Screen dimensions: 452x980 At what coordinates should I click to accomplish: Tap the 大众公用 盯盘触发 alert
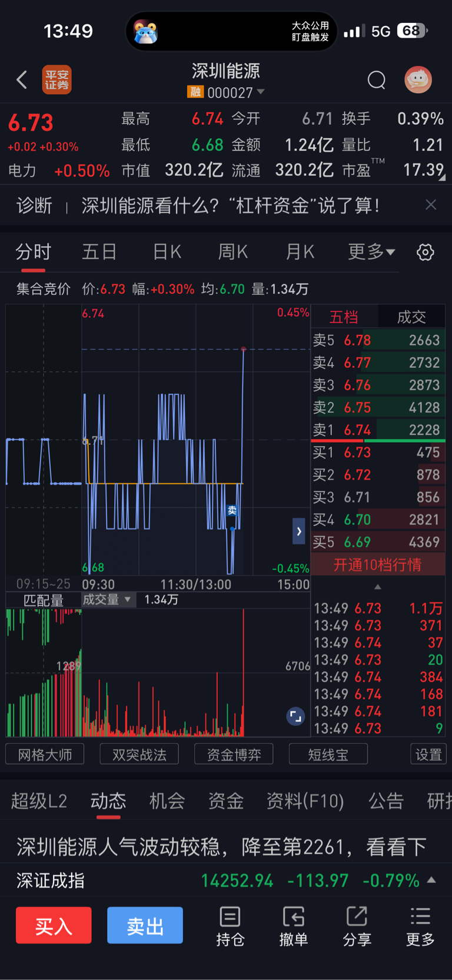tap(310, 31)
